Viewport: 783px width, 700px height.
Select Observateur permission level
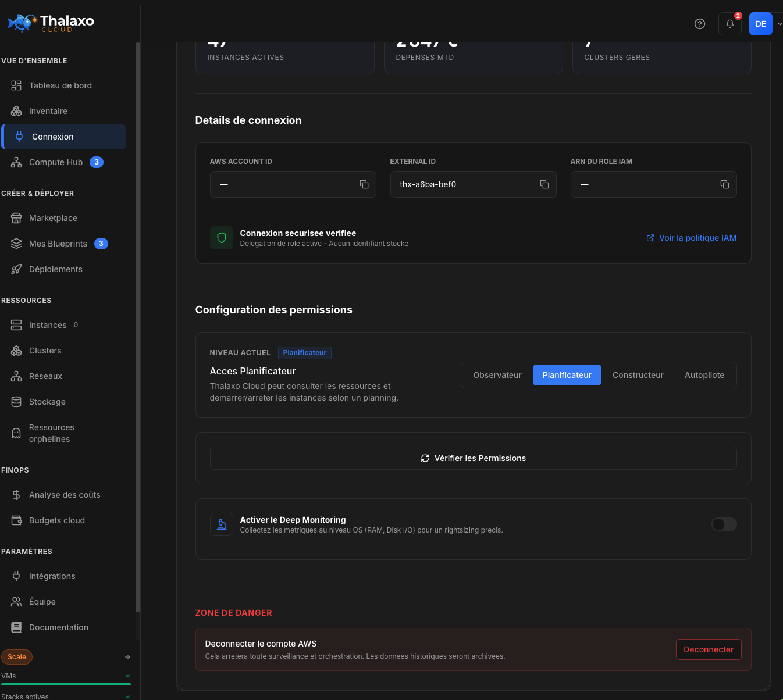click(497, 375)
